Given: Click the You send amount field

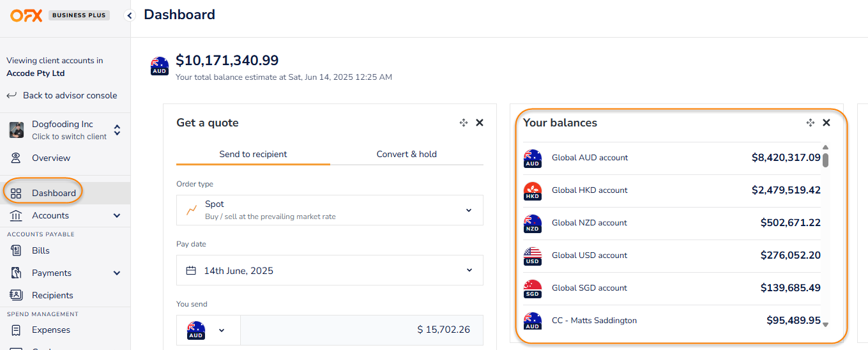Looking at the screenshot, I should [x=362, y=330].
